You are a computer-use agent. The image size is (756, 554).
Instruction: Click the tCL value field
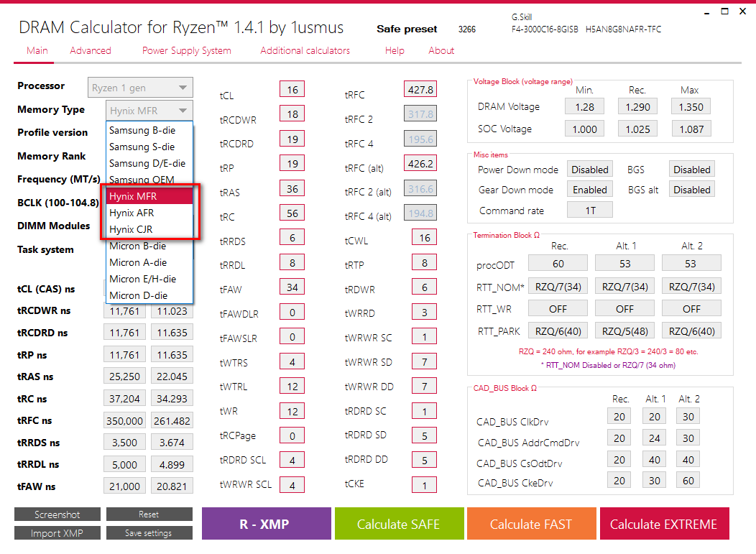[292, 90]
